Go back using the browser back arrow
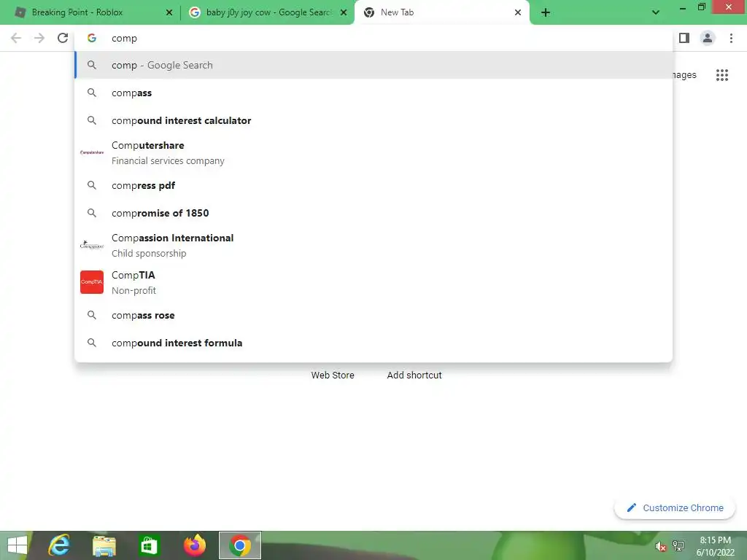Viewport: 747px width, 560px height. 16,38
